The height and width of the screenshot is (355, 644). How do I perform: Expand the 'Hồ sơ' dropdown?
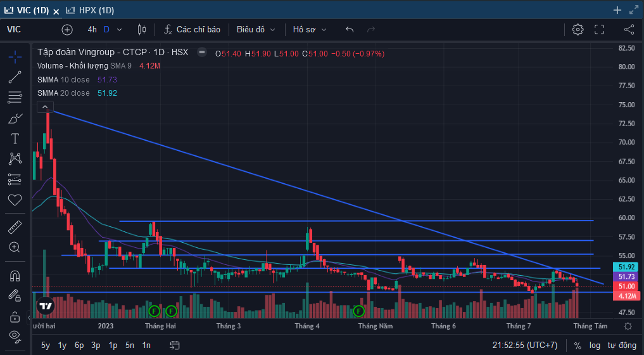[x=309, y=30]
